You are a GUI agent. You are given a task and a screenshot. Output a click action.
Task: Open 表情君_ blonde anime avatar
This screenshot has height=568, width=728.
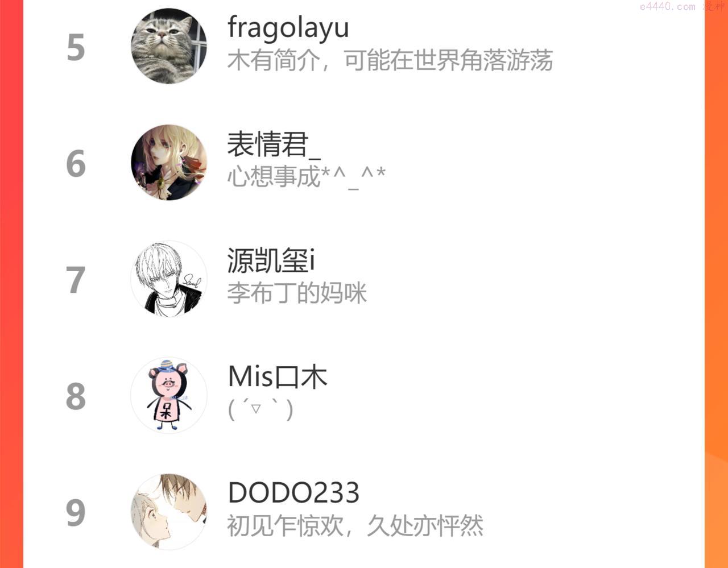(x=169, y=163)
